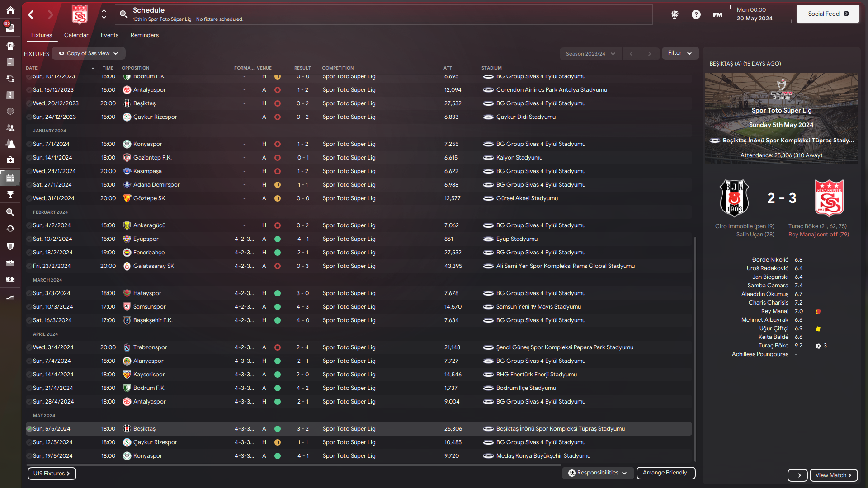Select the Schedule calendar icon in sidebar
Screen dimensions: 868x488
(10, 178)
